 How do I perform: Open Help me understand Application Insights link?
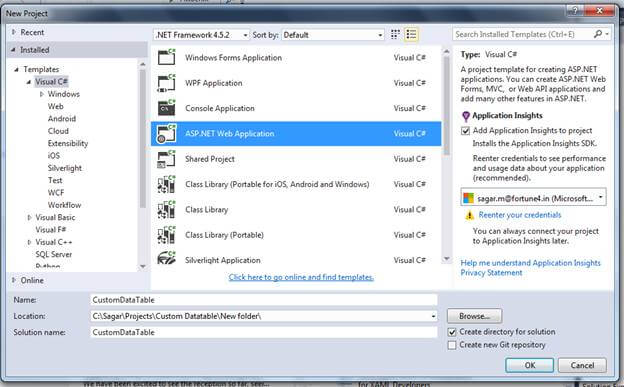pyautogui.click(x=530, y=263)
